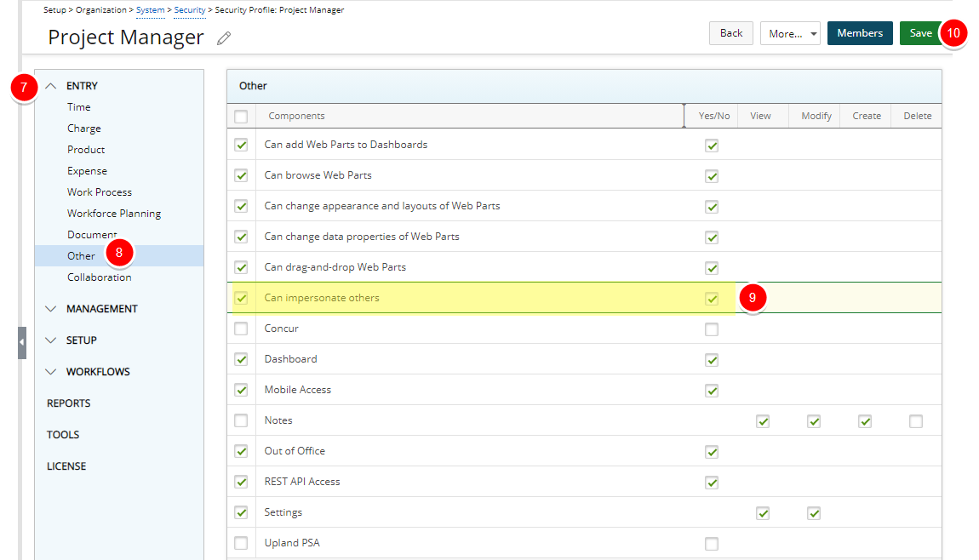Image resolution: width=979 pixels, height=560 pixels.
Task: Collapse the ENTRY section chevron
Action: pos(51,86)
